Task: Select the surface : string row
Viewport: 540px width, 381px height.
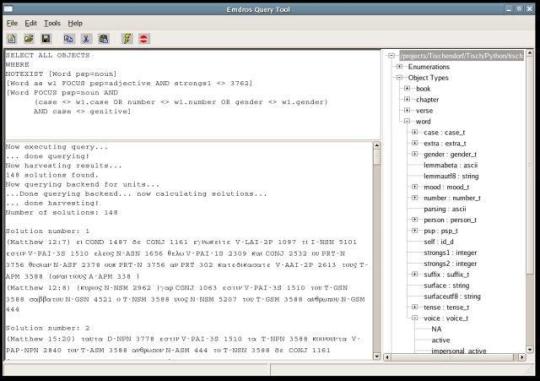Action: click(446, 286)
